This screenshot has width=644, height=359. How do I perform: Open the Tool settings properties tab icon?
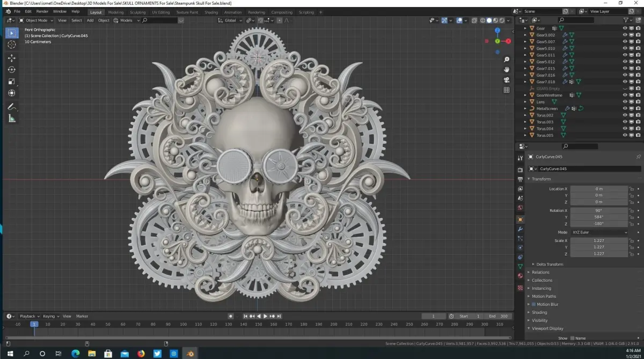pyautogui.click(x=520, y=158)
